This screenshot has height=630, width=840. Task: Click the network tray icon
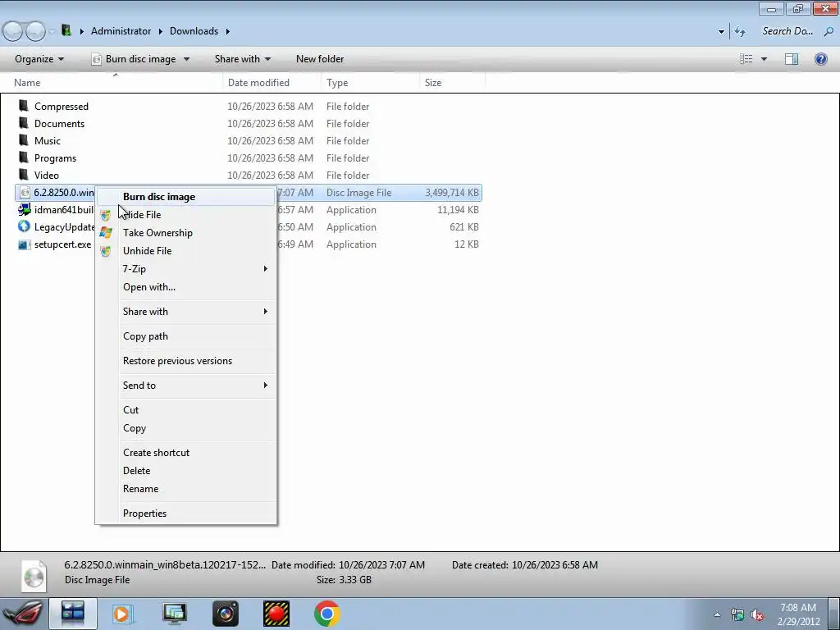737,614
